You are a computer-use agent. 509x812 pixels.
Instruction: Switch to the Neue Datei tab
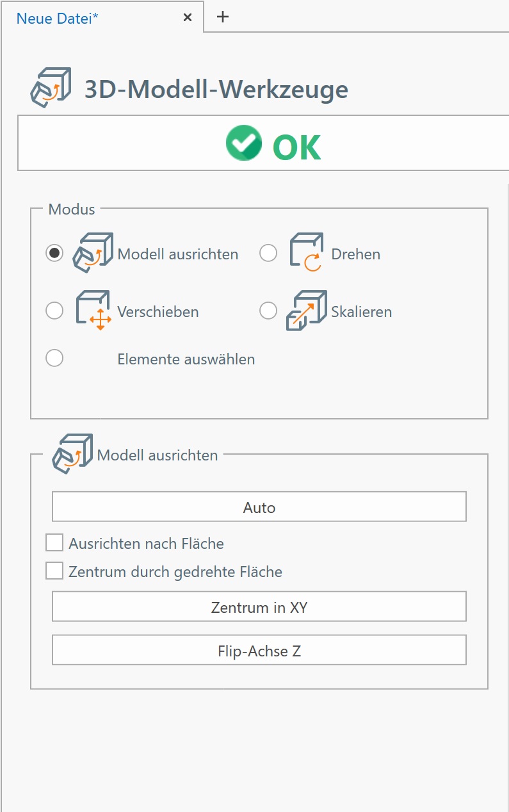[58, 18]
